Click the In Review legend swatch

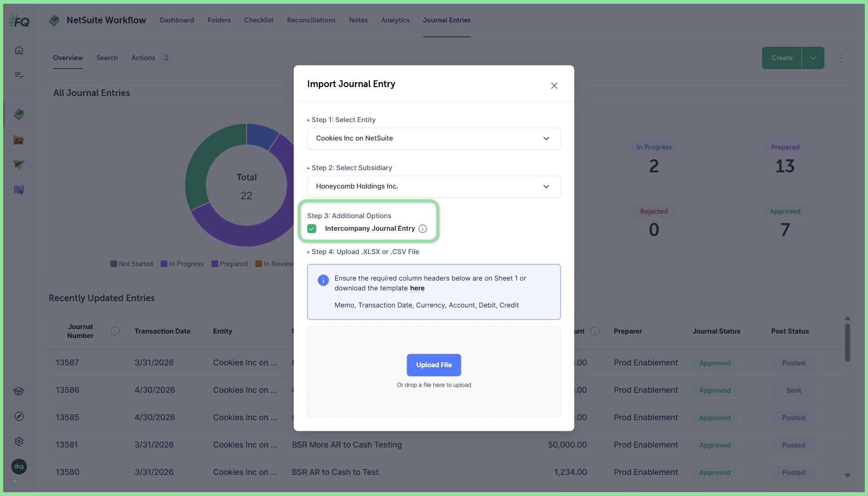[x=259, y=264]
